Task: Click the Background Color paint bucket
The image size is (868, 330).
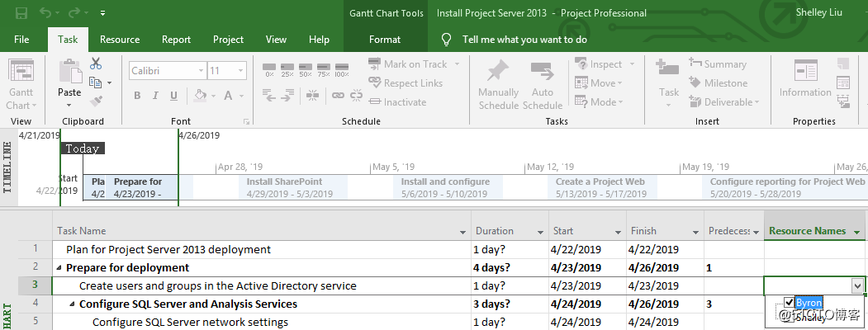Action: 201,96
